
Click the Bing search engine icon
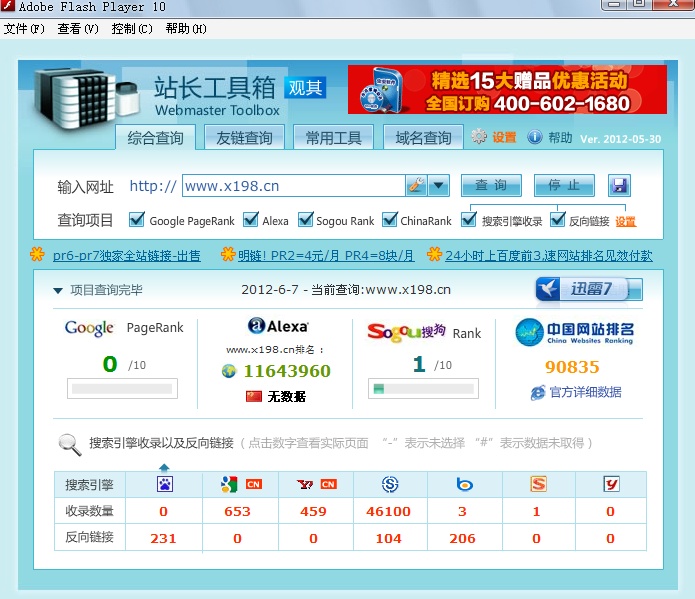(464, 484)
